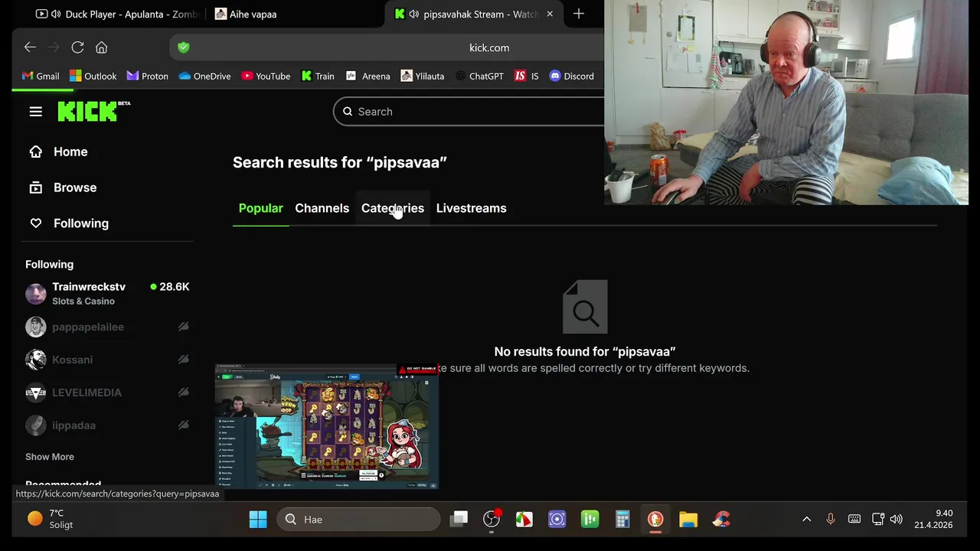This screenshot has width=980, height=551.
Task: Click the mini player stream thumbnail
Action: (x=327, y=427)
